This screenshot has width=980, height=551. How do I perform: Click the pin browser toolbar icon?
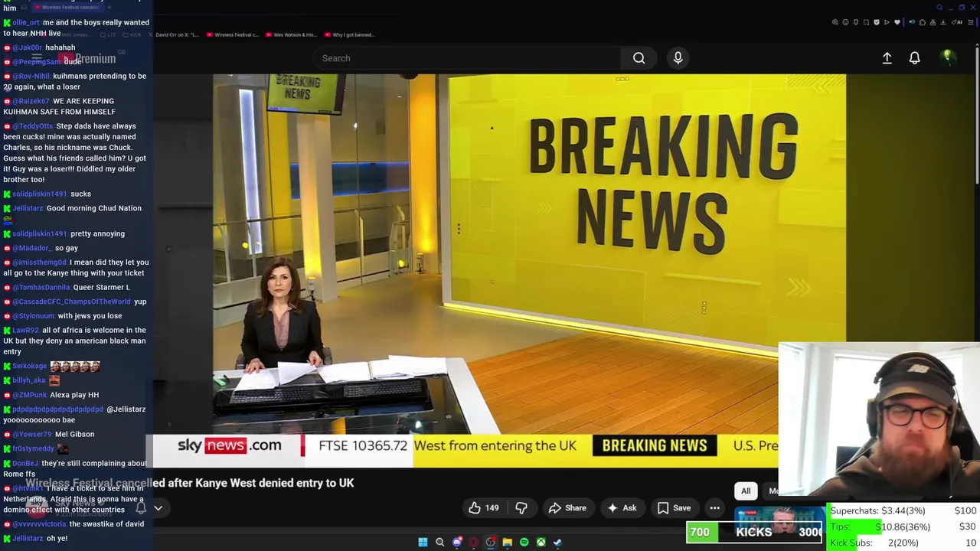pyautogui.click(x=856, y=22)
